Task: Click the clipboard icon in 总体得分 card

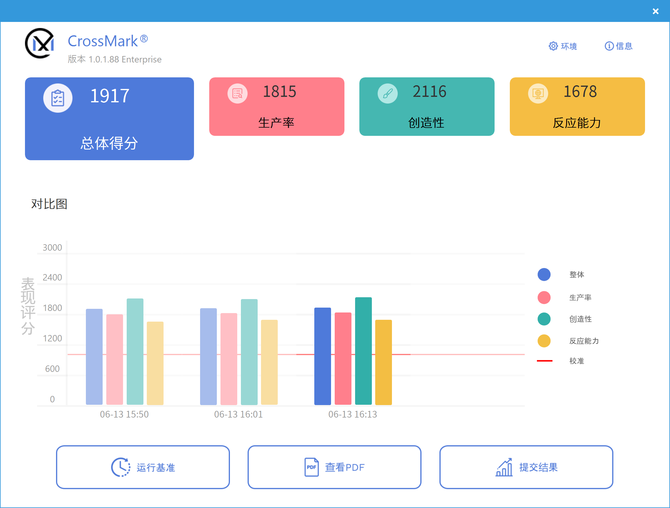Action: [x=58, y=98]
